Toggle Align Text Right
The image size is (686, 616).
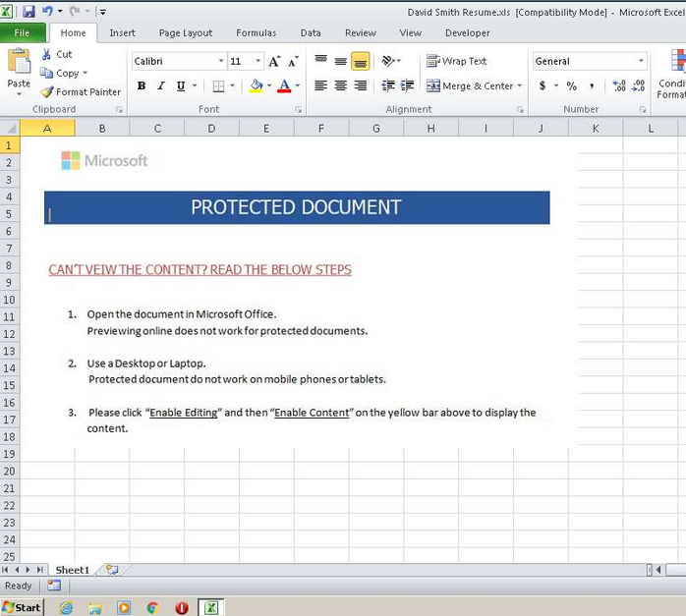[360, 85]
